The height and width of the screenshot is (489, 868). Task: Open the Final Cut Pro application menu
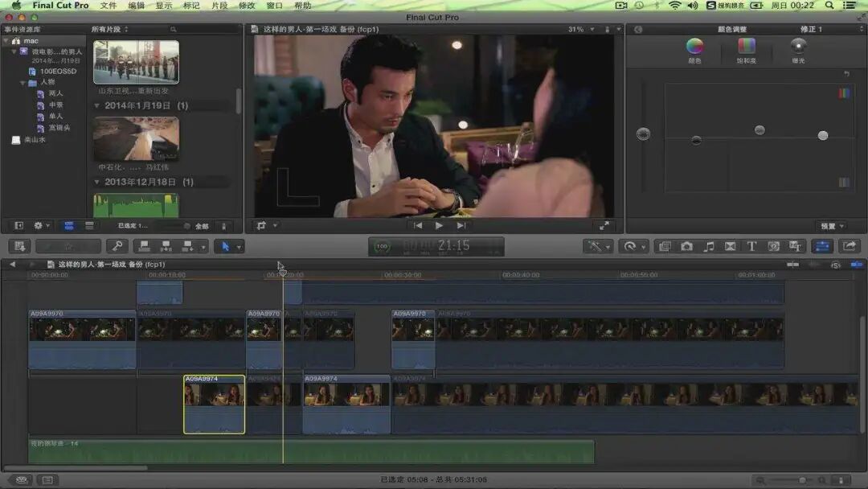[x=60, y=6]
